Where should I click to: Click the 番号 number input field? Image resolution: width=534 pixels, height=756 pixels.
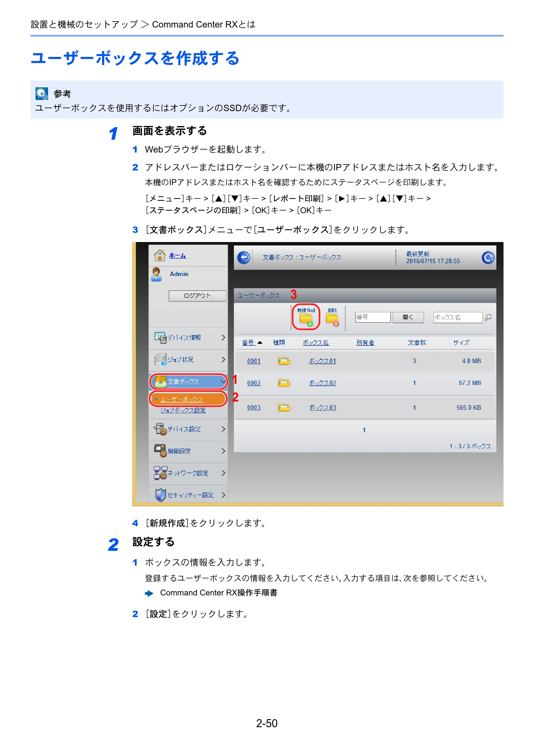373,317
